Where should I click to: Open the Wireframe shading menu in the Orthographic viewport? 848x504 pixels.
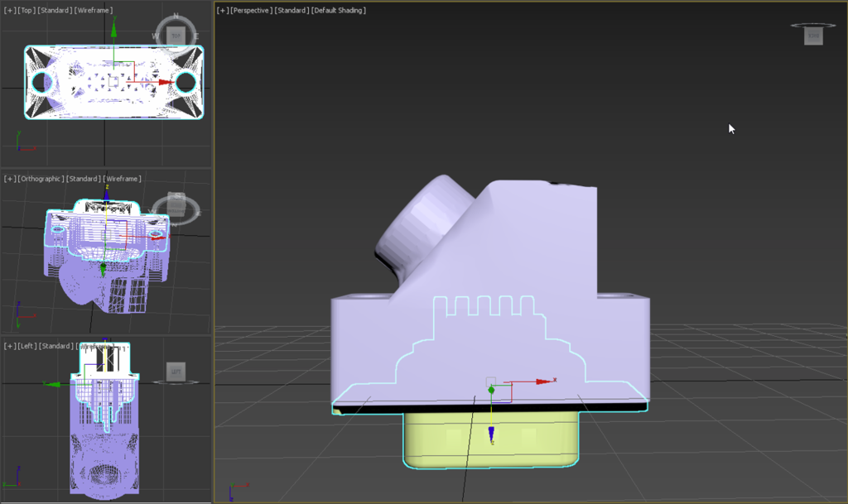[122, 178]
